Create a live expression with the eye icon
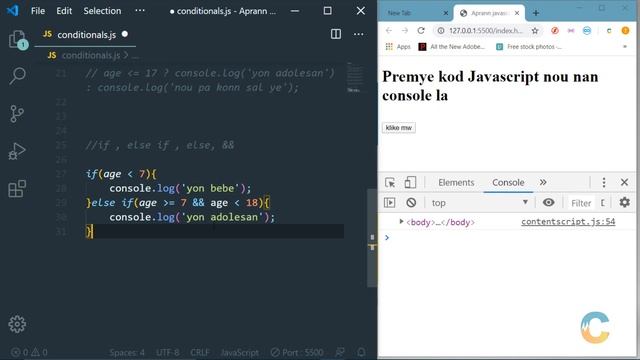 click(548, 202)
